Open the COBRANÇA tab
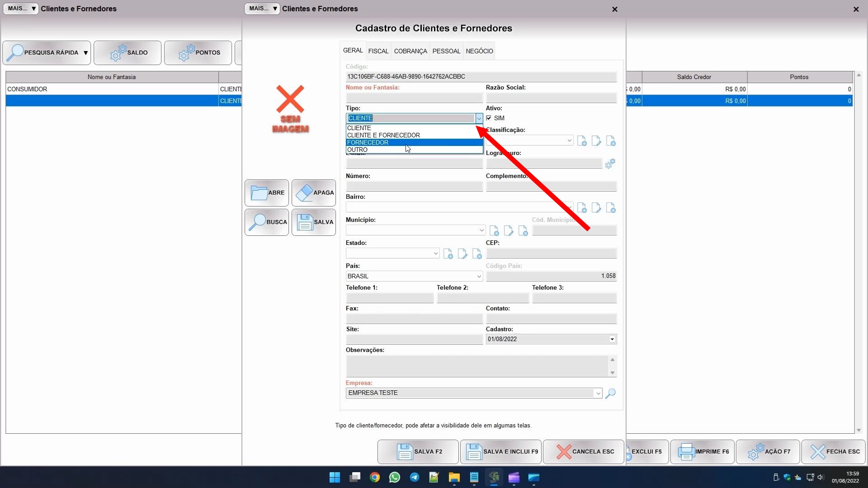The height and width of the screenshot is (488, 868). pyautogui.click(x=410, y=51)
